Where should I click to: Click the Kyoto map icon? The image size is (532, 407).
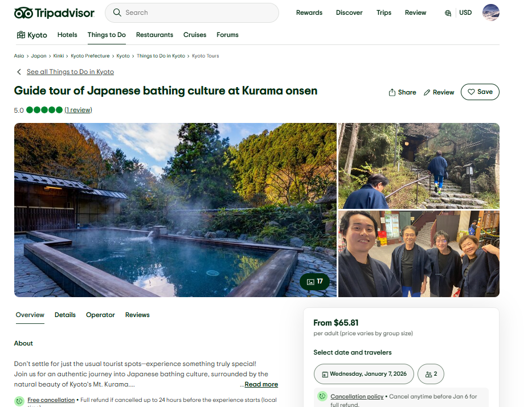point(21,35)
